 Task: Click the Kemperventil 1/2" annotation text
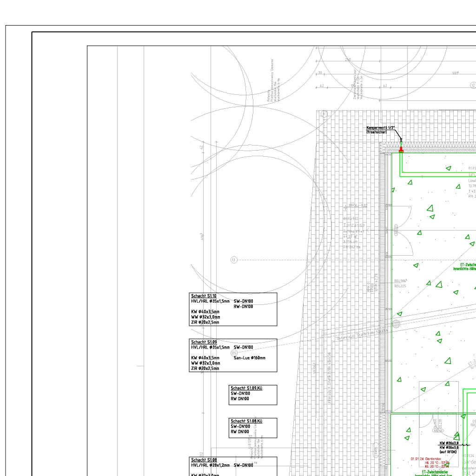(x=380, y=128)
